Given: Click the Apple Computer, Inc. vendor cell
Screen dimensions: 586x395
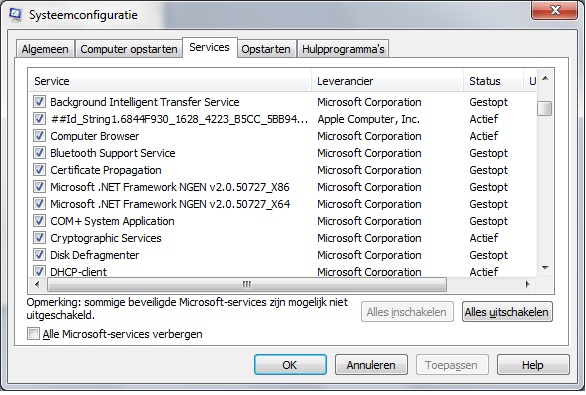Looking at the screenshot, I should [368, 119].
